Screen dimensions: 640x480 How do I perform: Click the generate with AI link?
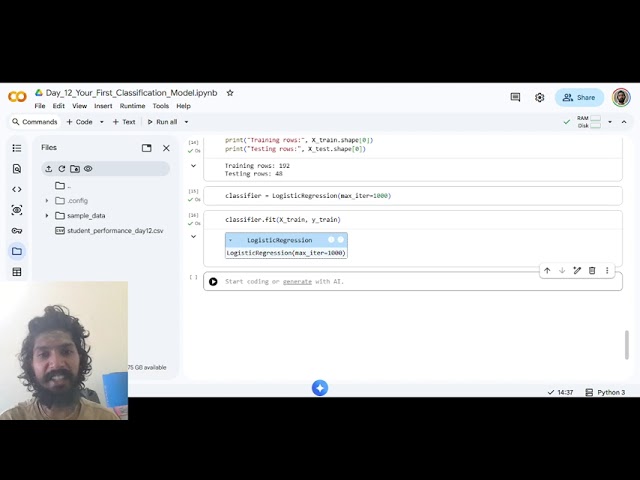pos(297,282)
